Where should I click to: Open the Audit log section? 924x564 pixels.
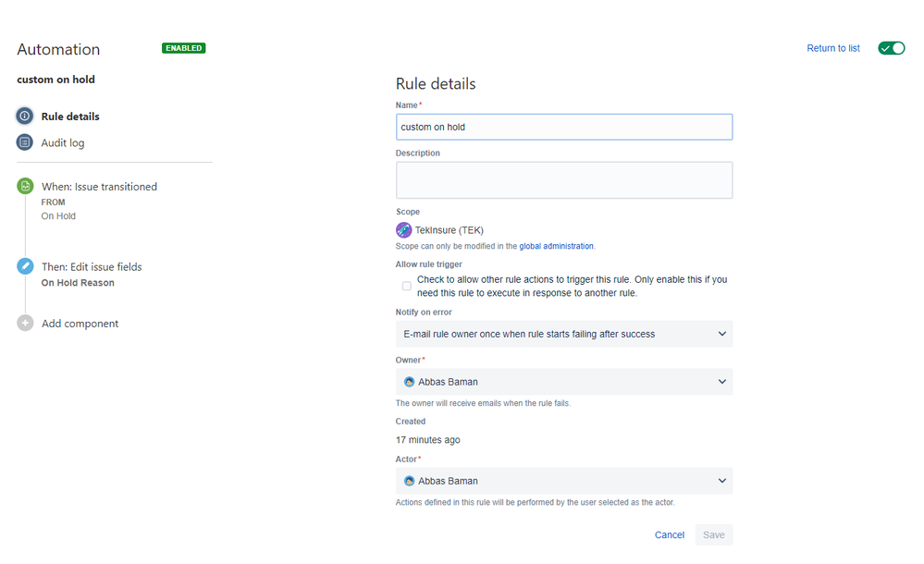coord(62,143)
